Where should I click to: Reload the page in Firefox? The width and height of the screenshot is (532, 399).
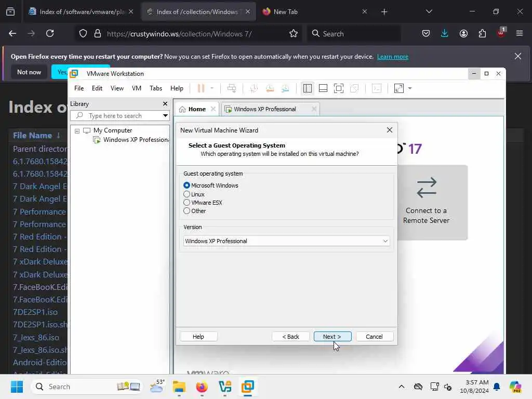(50, 34)
